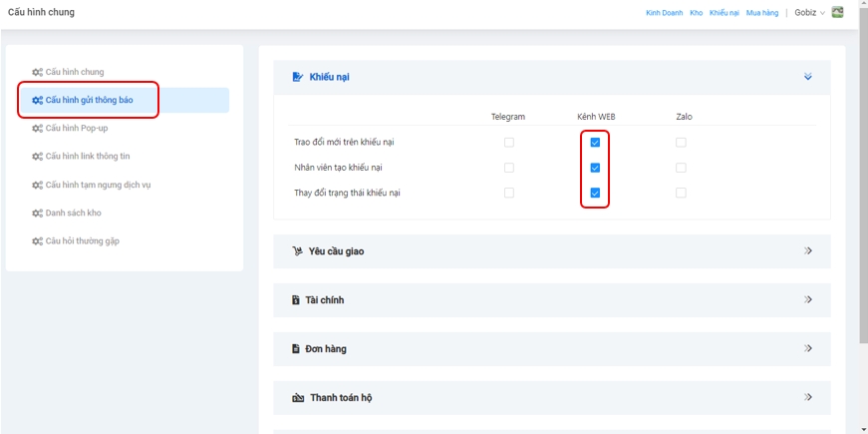Enable Zalo for Thay đổi trạng thái khiếu nại
Image resolution: width=868 pixels, height=434 pixels.
click(x=681, y=193)
